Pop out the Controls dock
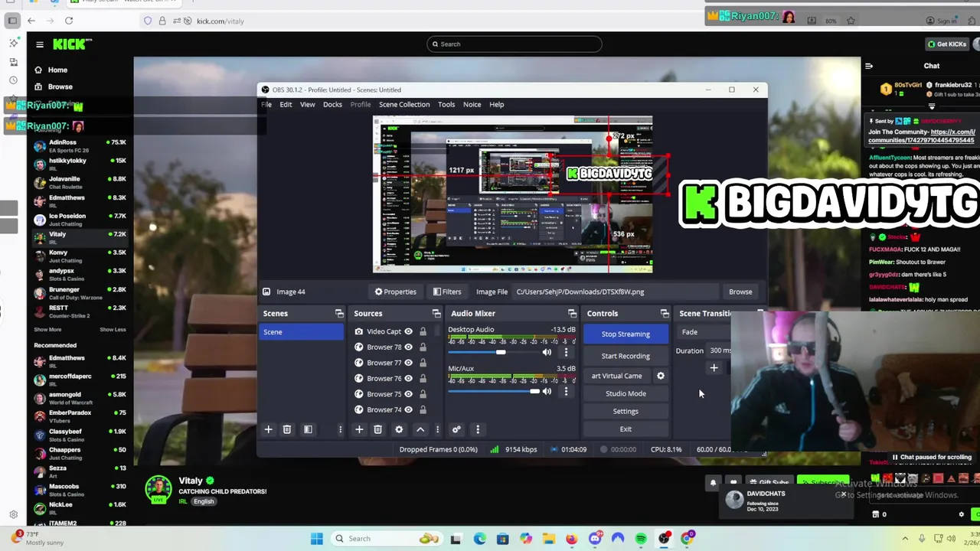The width and height of the screenshot is (980, 551). tap(665, 314)
